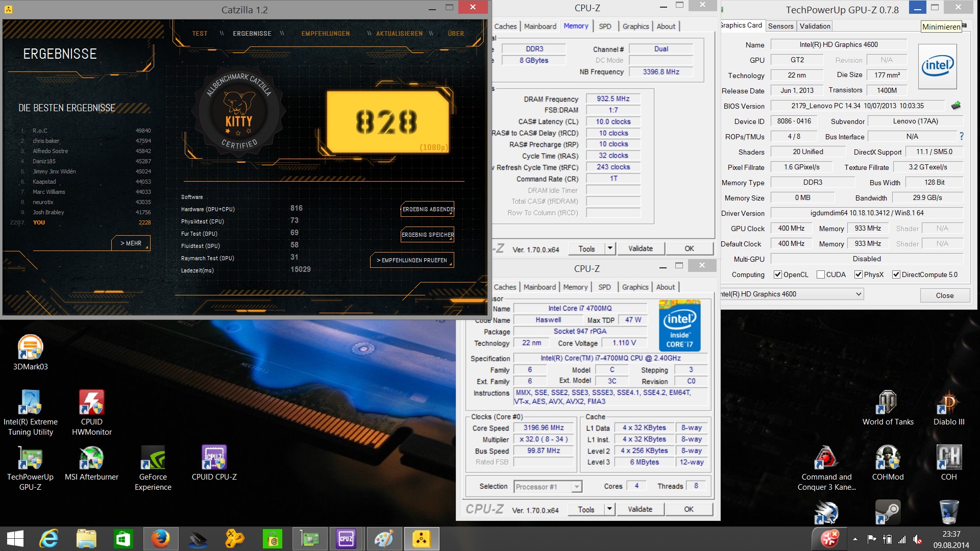
Task: Open the Windows Store taskbar icon
Action: point(123,539)
